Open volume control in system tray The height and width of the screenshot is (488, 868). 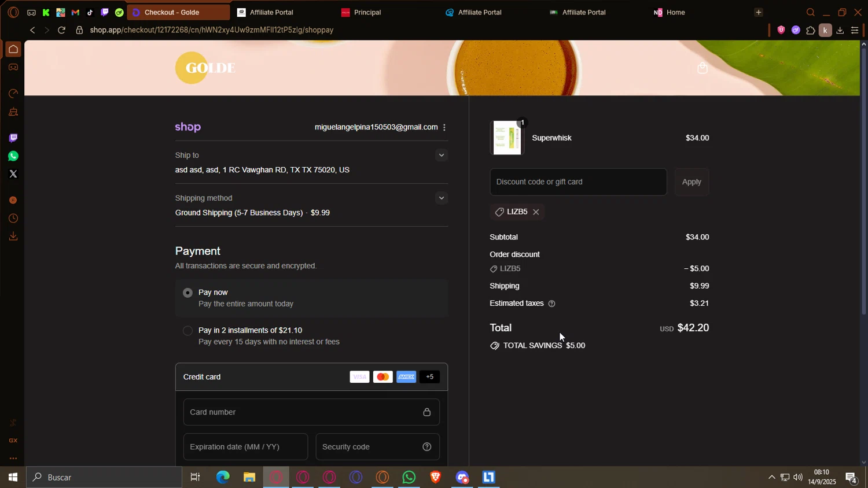(x=798, y=477)
